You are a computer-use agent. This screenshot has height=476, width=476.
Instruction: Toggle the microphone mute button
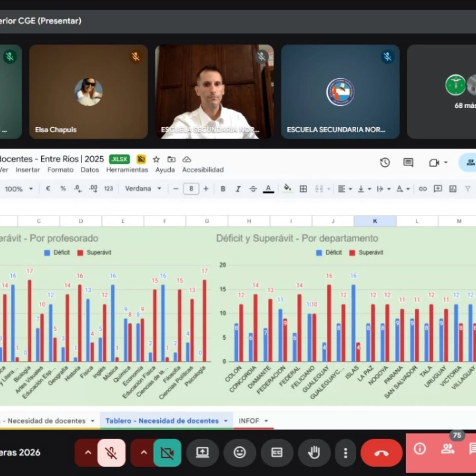click(x=111, y=453)
